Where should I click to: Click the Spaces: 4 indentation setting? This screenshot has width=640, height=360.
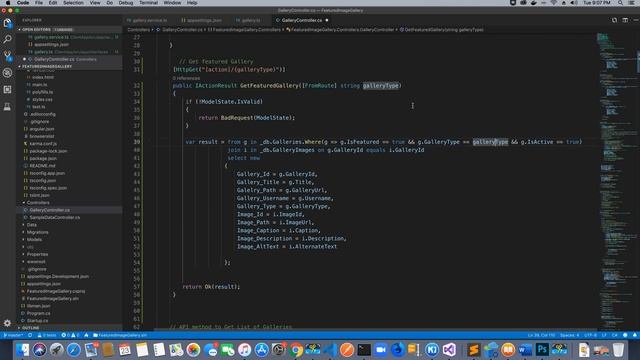569,335
